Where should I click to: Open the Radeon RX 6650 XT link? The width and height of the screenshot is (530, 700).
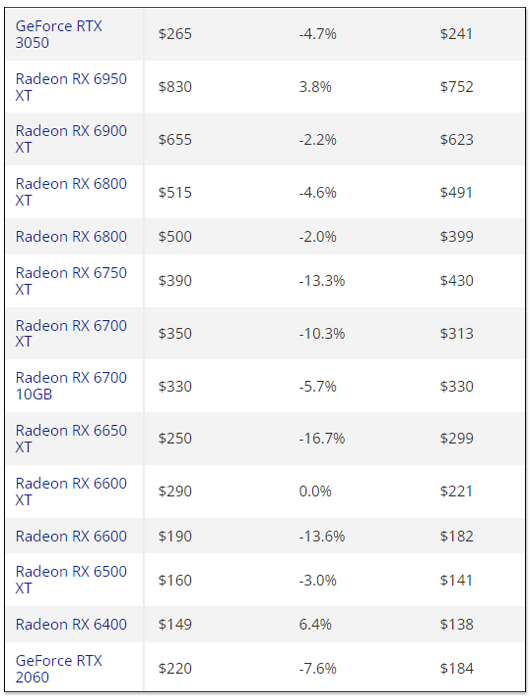coord(71,438)
